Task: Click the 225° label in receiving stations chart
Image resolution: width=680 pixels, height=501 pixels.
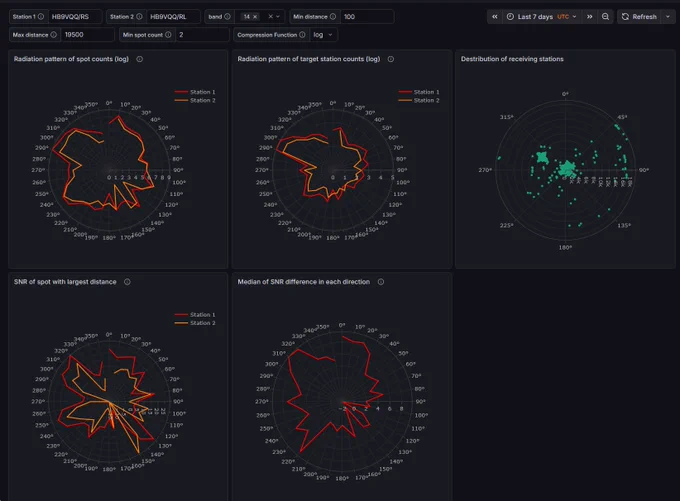Action: (x=507, y=225)
